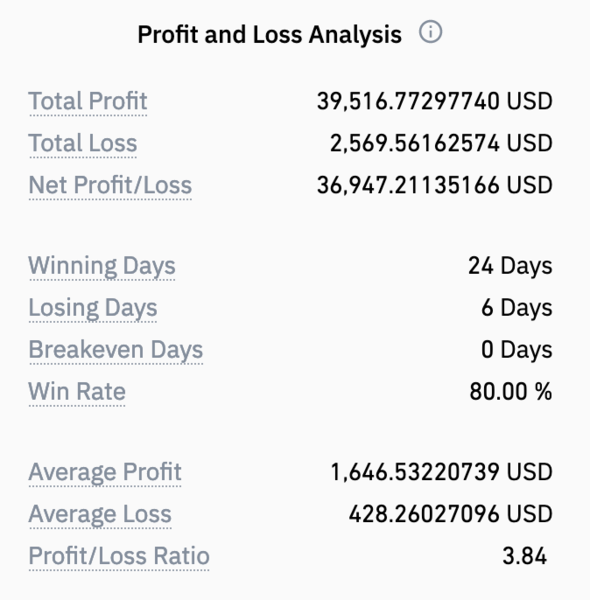Click the Net Profit/Loss label

click(x=110, y=186)
